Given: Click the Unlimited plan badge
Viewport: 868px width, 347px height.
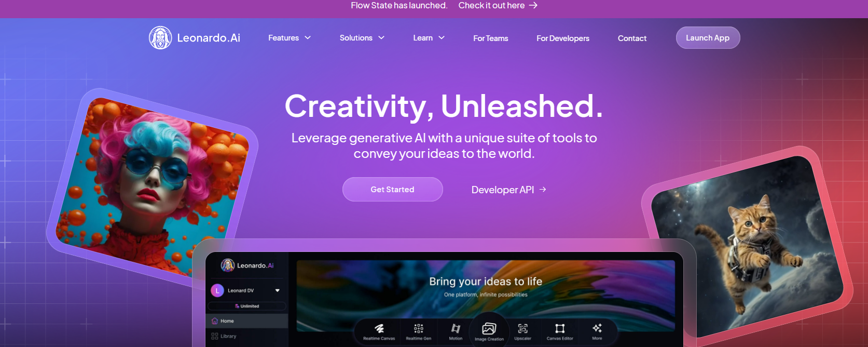Looking at the screenshot, I should pos(247,306).
